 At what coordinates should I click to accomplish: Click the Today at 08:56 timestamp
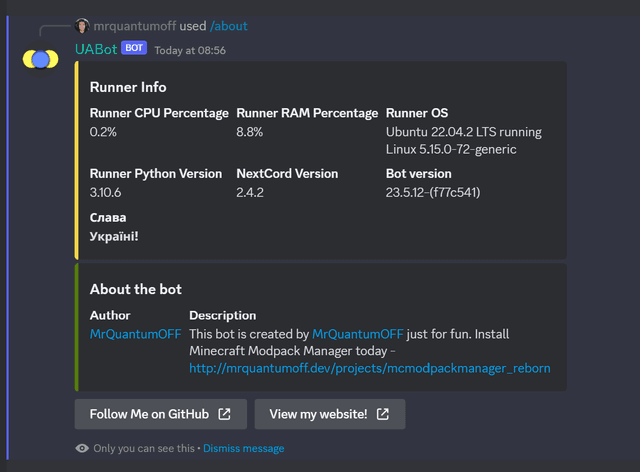click(190, 50)
